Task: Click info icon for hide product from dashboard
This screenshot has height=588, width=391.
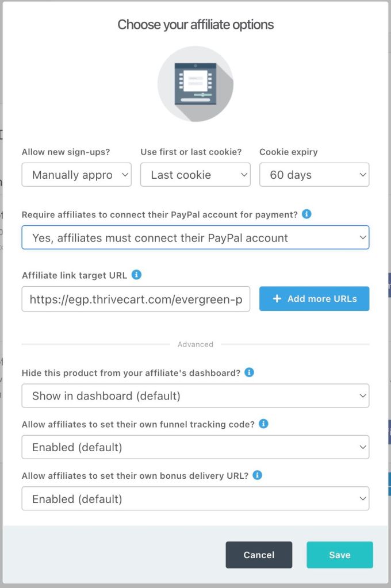Action: pyautogui.click(x=249, y=372)
